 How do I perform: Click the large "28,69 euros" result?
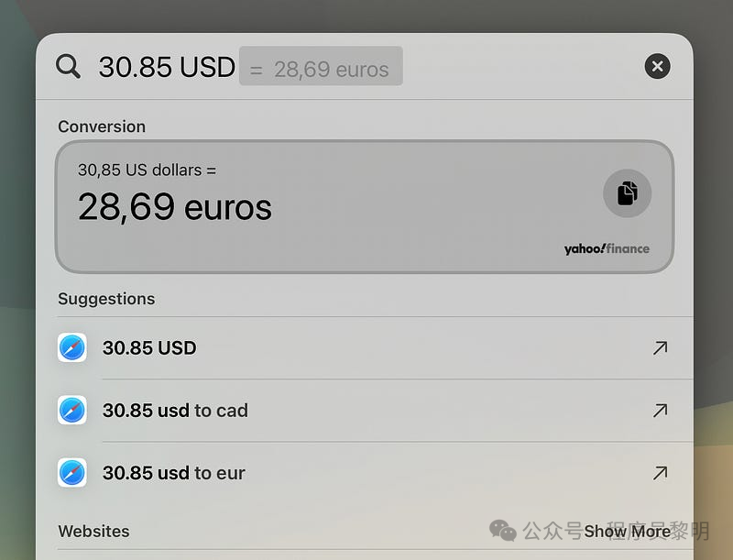[174, 206]
